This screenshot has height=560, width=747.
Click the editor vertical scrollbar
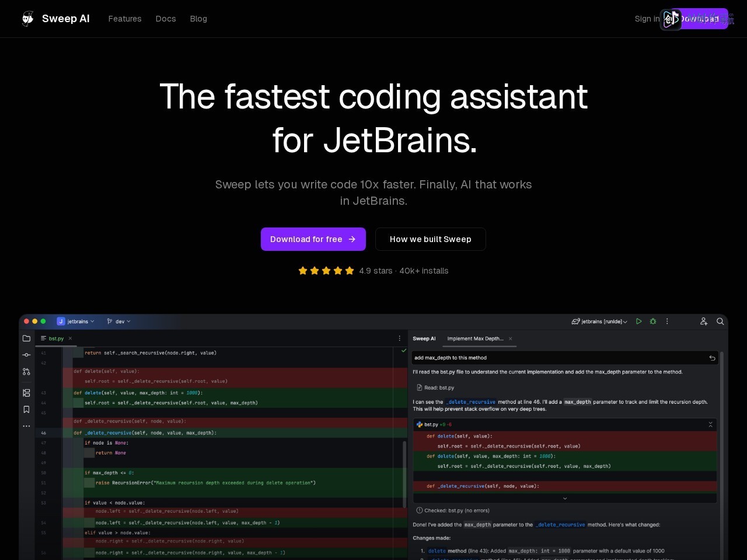coord(404,474)
